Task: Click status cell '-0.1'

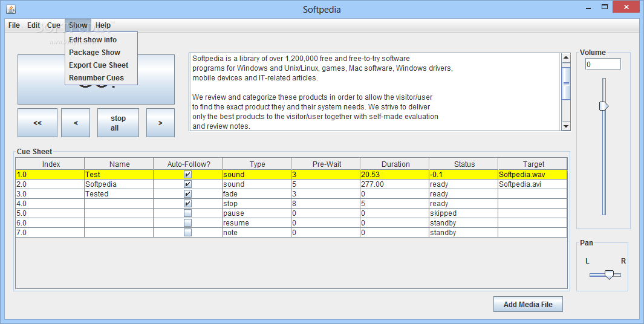Action: (464, 175)
